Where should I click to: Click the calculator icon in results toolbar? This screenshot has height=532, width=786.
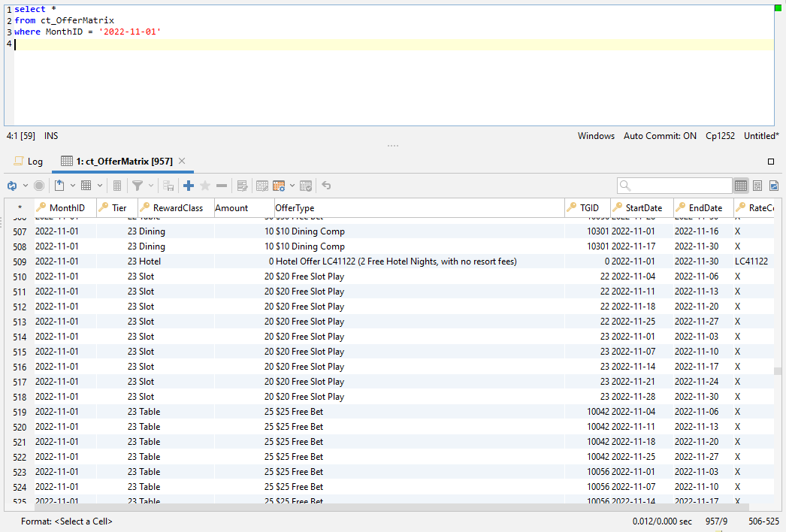pos(117,186)
